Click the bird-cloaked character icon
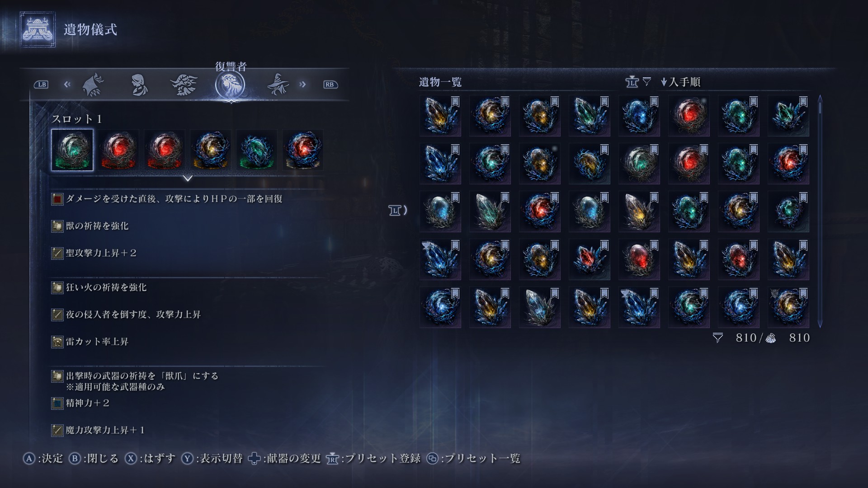The height and width of the screenshot is (488, 868). coord(94,84)
